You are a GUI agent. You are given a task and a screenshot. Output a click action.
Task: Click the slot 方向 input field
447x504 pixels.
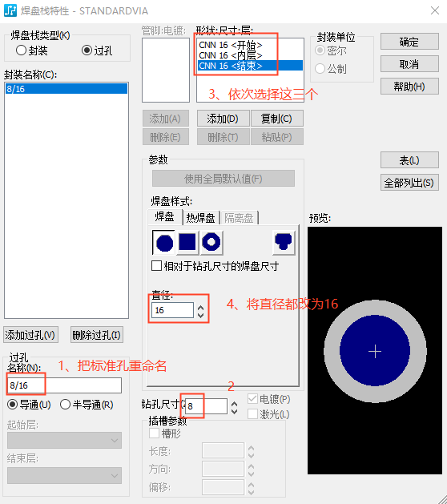223,469
